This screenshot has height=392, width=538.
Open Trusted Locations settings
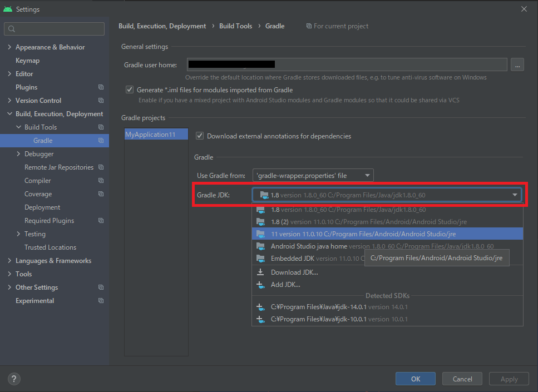pos(51,247)
